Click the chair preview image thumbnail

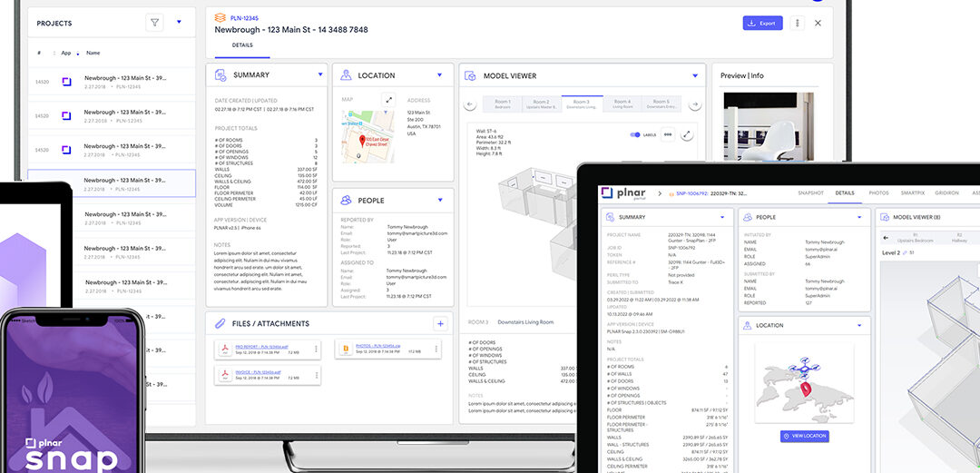[755, 125]
